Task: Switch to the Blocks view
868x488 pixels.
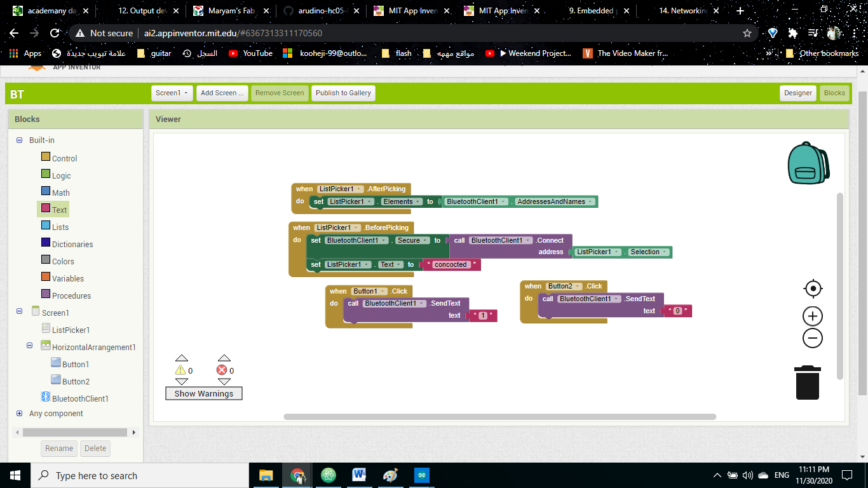Action: tap(834, 93)
